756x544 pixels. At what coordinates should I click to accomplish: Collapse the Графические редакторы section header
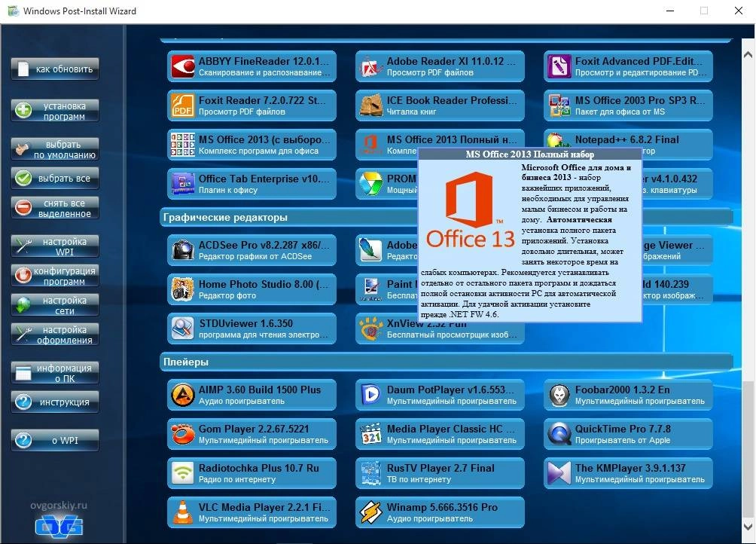coord(226,218)
